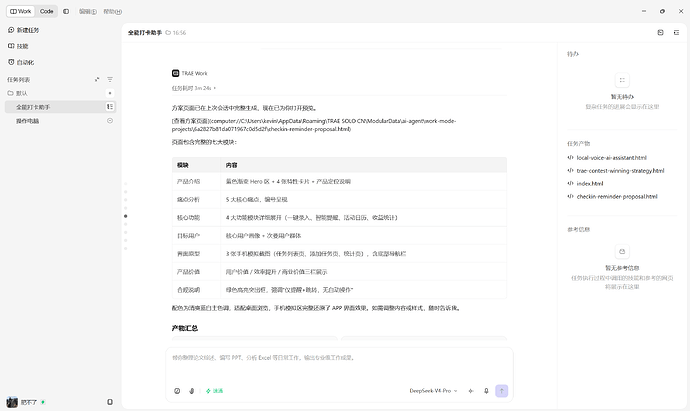Open the 帮助(H) menu
The height and width of the screenshot is (411, 690).
coord(113,11)
